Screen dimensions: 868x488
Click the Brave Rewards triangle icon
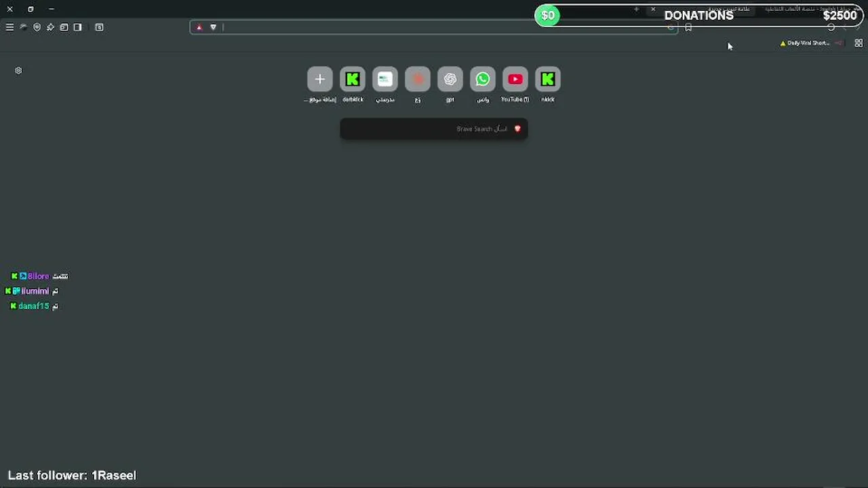point(199,27)
